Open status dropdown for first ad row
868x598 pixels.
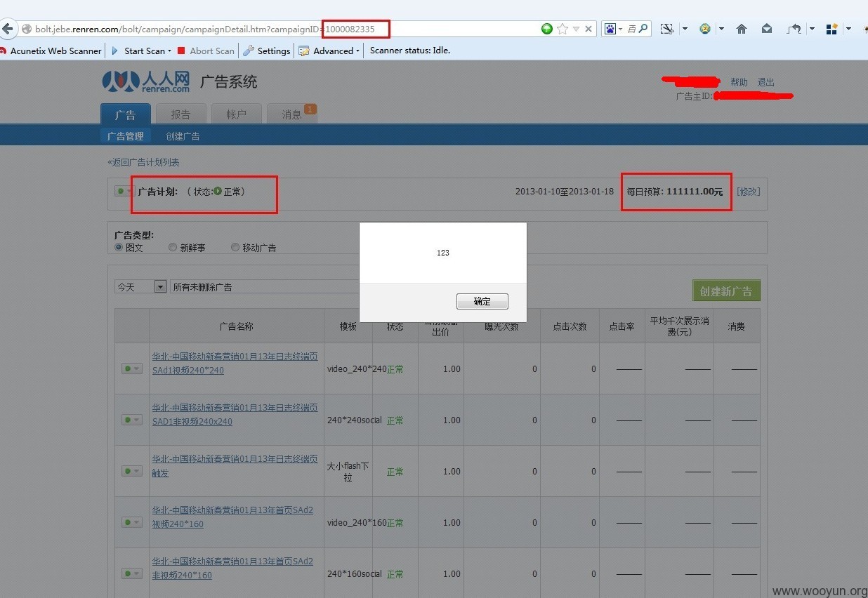[132, 368]
